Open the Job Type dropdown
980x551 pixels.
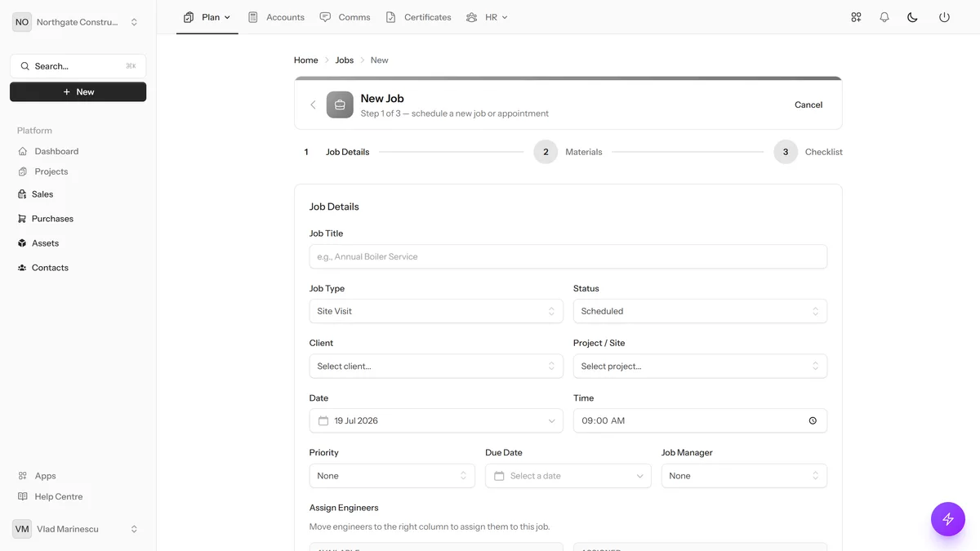click(436, 311)
